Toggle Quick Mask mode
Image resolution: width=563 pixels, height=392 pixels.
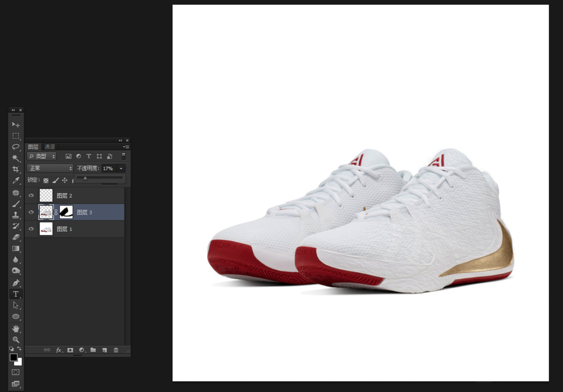click(x=15, y=372)
